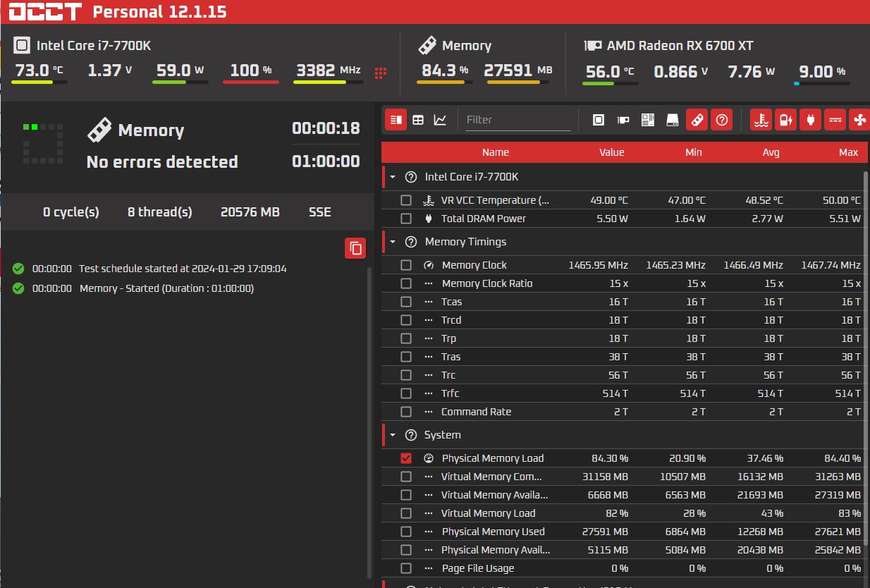This screenshot has width=870, height=588.
Task: Sort the table by the Name column header
Action: [496, 152]
